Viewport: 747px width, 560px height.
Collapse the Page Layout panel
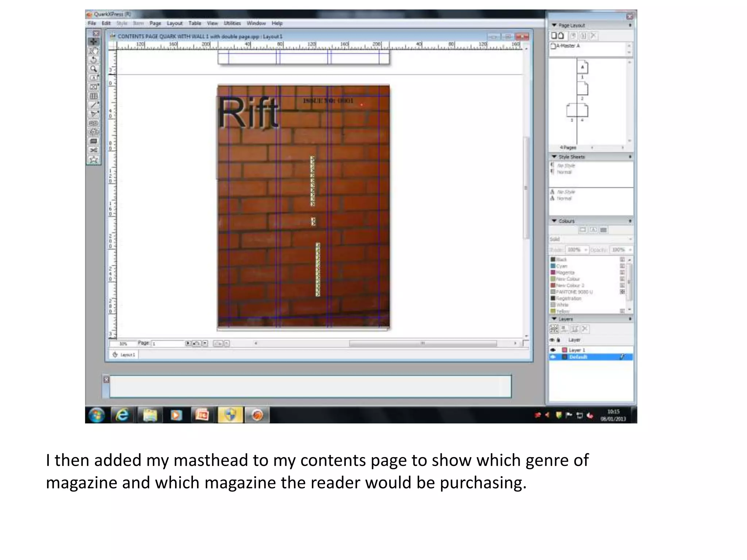[554, 25]
